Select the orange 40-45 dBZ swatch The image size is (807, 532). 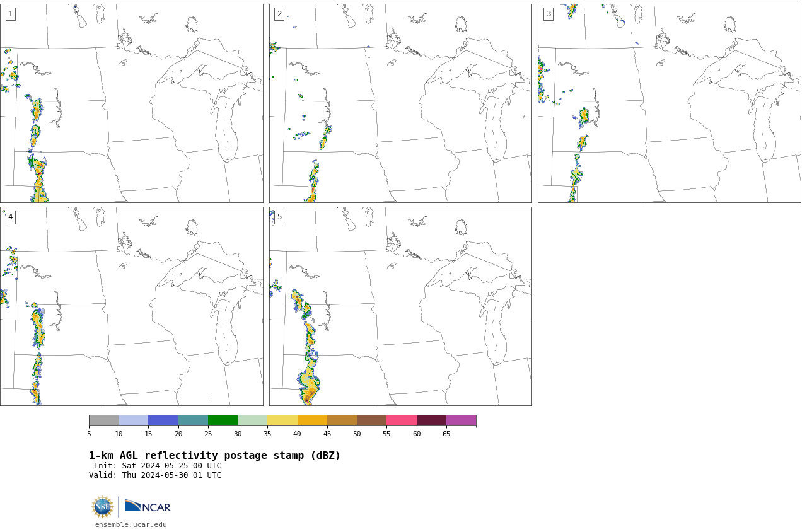(x=312, y=420)
